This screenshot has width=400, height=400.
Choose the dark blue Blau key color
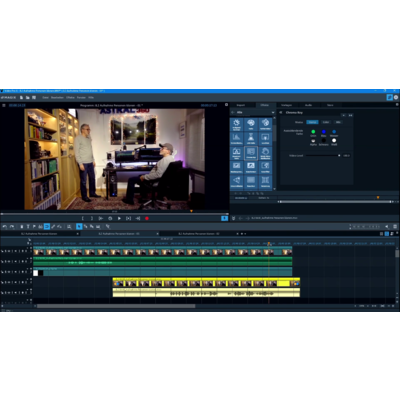(x=323, y=132)
